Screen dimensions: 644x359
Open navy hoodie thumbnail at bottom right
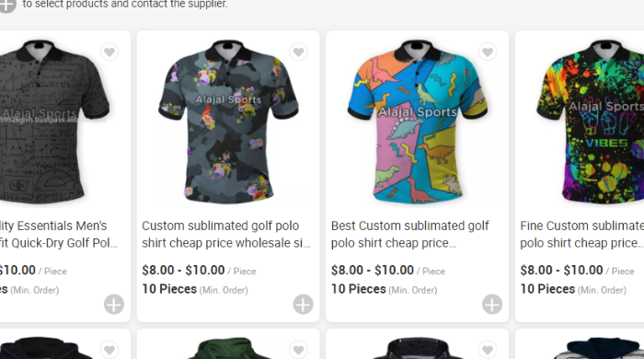click(x=600, y=348)
